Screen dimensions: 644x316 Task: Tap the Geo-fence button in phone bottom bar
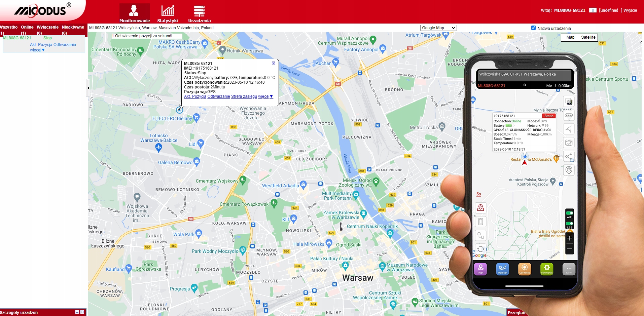[525, 269]
